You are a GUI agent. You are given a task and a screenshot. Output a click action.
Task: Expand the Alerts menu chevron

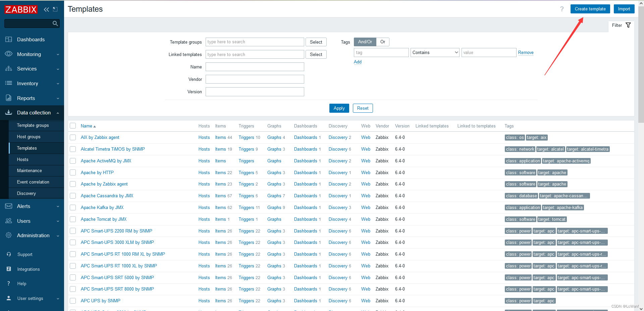(58, 206)
